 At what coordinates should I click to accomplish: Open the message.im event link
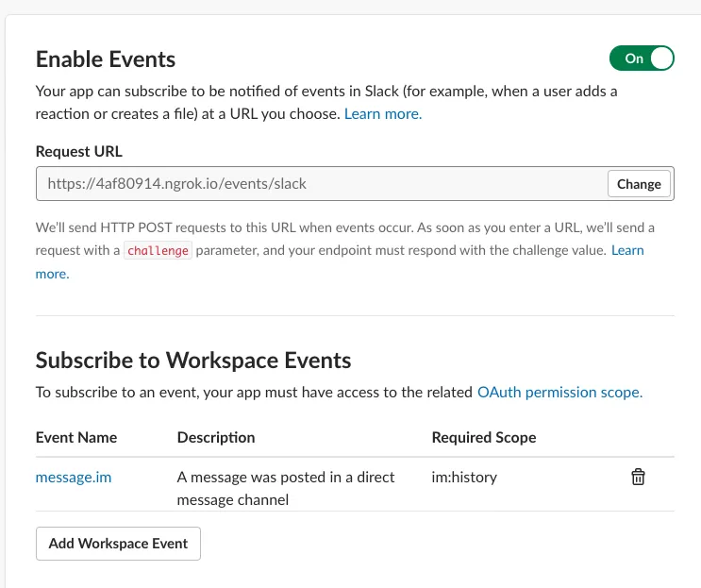(x=74, y=477)
